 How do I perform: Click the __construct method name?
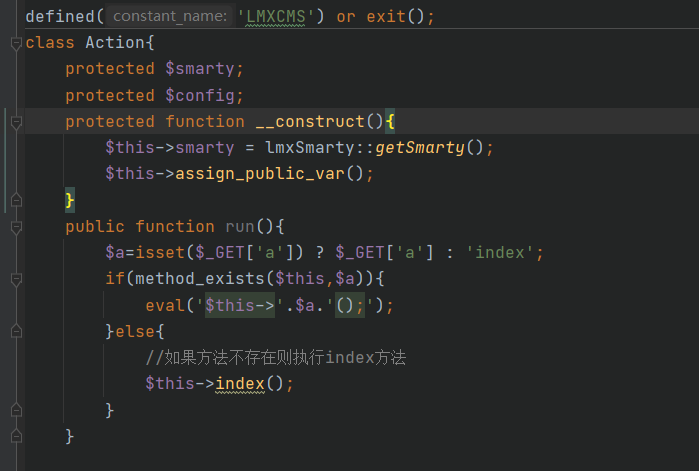310,122
